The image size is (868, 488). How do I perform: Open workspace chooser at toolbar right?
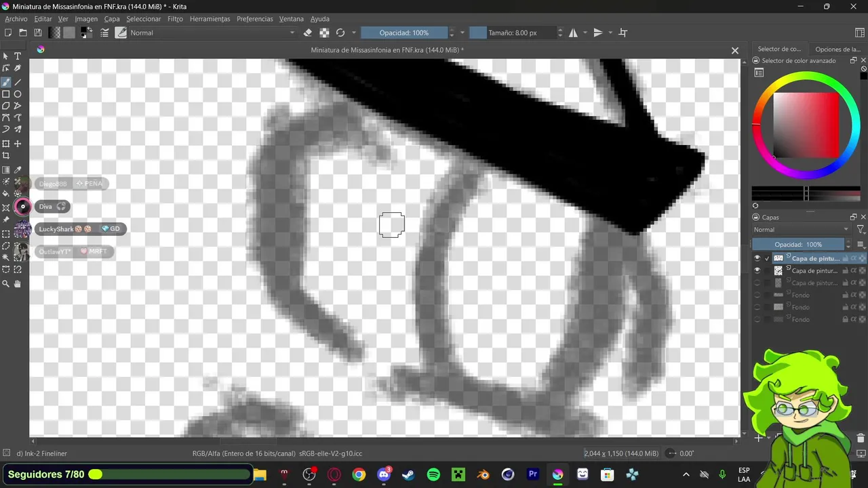coord(860,33)
